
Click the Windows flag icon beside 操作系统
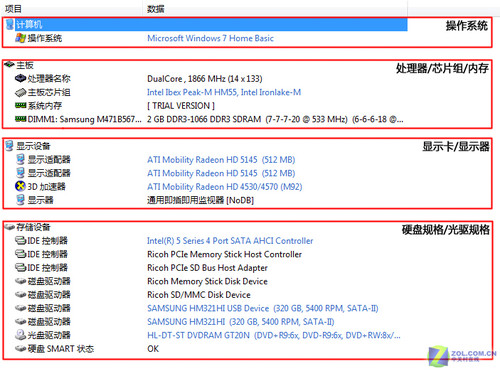(x=20, y=38)
